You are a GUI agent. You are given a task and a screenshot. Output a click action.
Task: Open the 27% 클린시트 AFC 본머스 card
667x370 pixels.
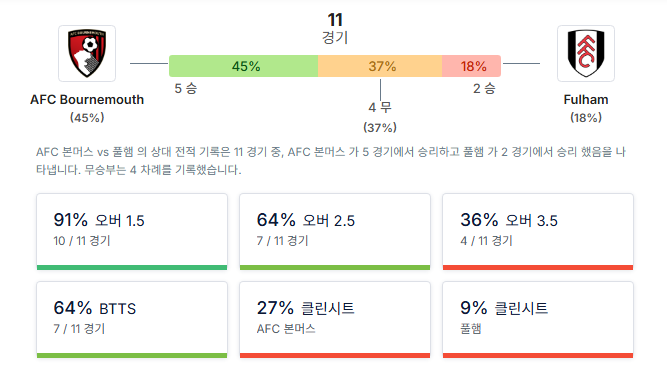335,320
